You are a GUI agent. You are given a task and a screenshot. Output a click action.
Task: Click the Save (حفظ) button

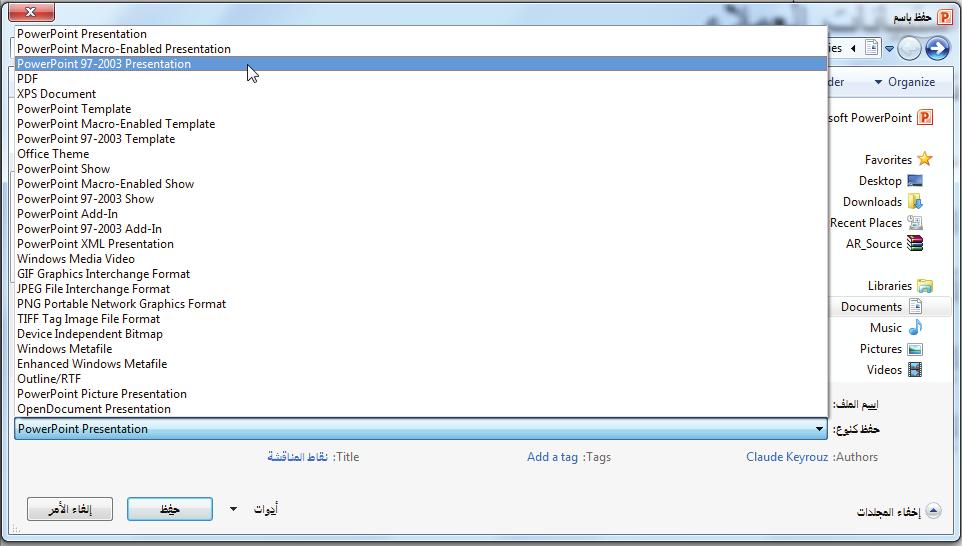[x=170, y=509]
